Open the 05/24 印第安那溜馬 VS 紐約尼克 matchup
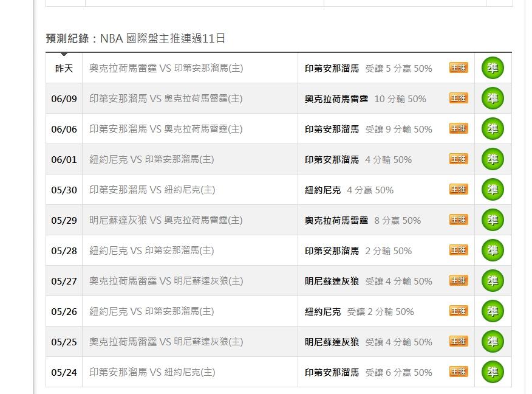The width and height of the screenshot is (532, 394). 152,372
